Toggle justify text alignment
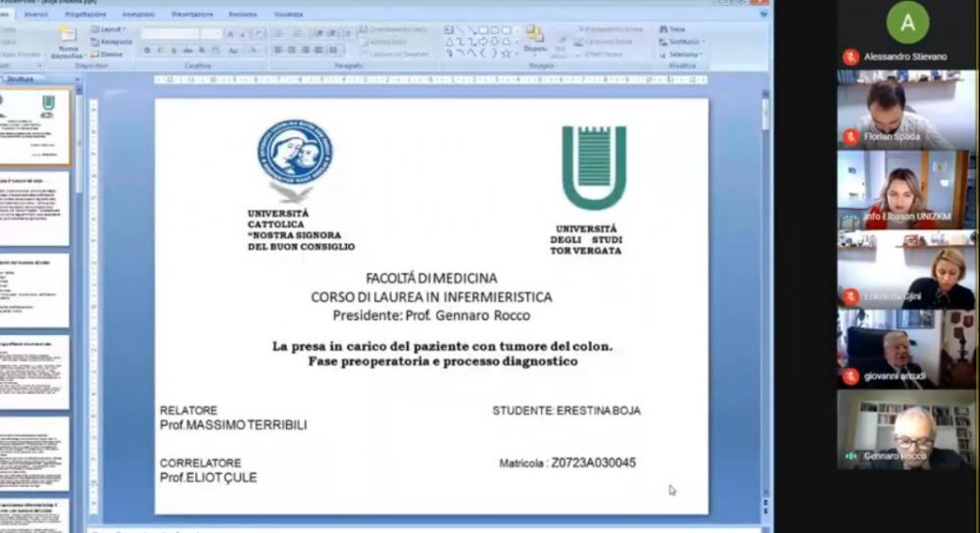 [318, 50]
